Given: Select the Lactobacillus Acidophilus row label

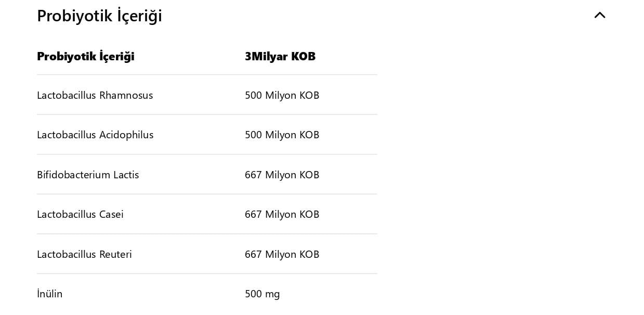Looking at the screenshot, I should coord(95,135).
